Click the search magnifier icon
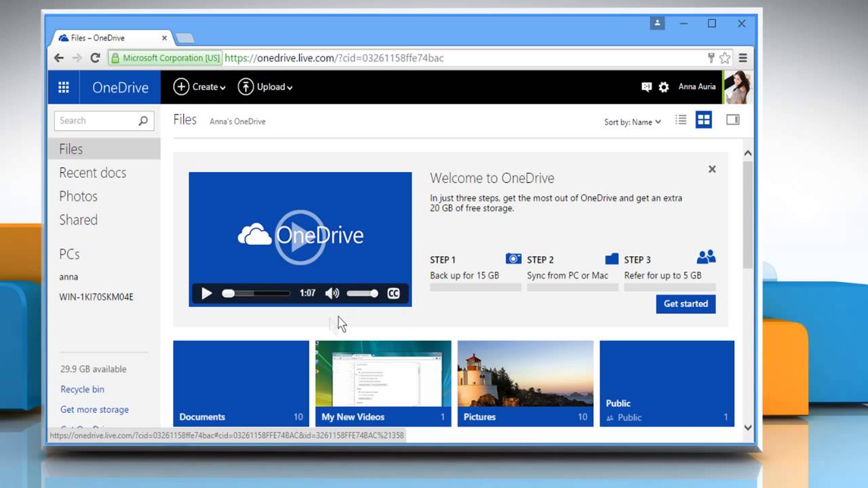Viewport: 868px width, 488px height. (143, 121)
